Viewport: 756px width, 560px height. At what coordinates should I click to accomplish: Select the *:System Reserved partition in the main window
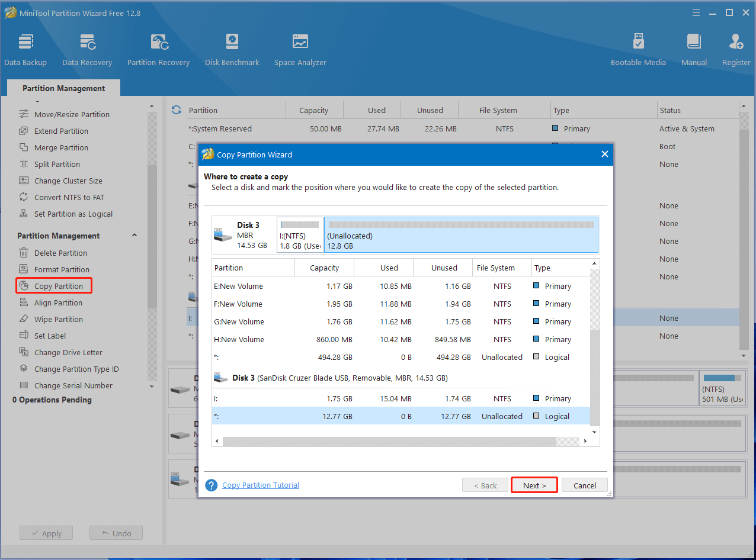coord(462,128)
